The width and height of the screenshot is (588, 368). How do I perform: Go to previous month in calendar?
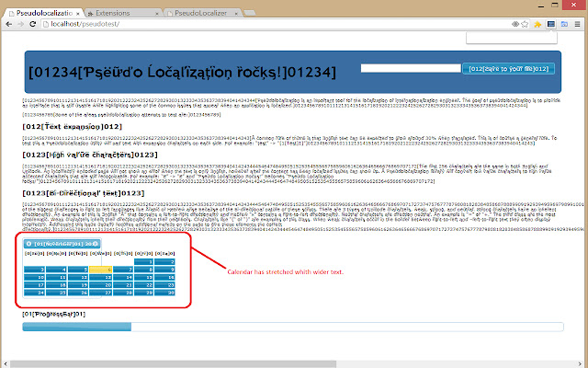[x=28, y=244]
